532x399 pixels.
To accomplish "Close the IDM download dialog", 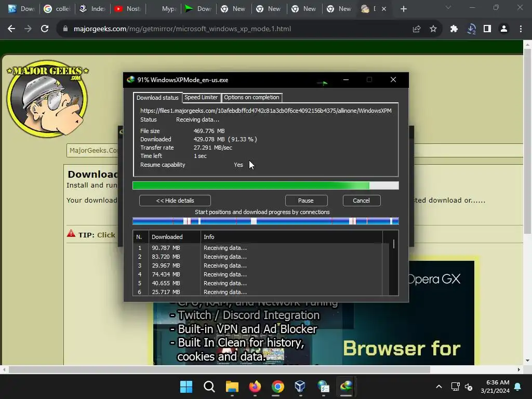I will (x=393, y=79).
